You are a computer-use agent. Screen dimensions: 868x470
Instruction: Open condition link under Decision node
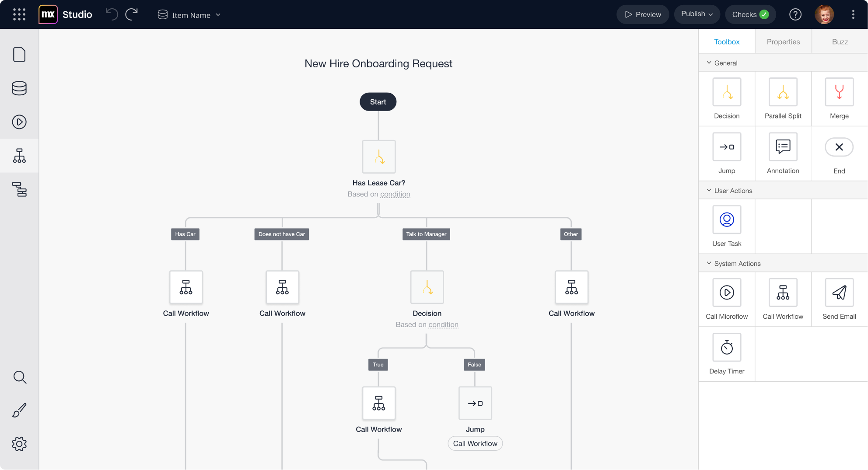(x=443, y=325)
